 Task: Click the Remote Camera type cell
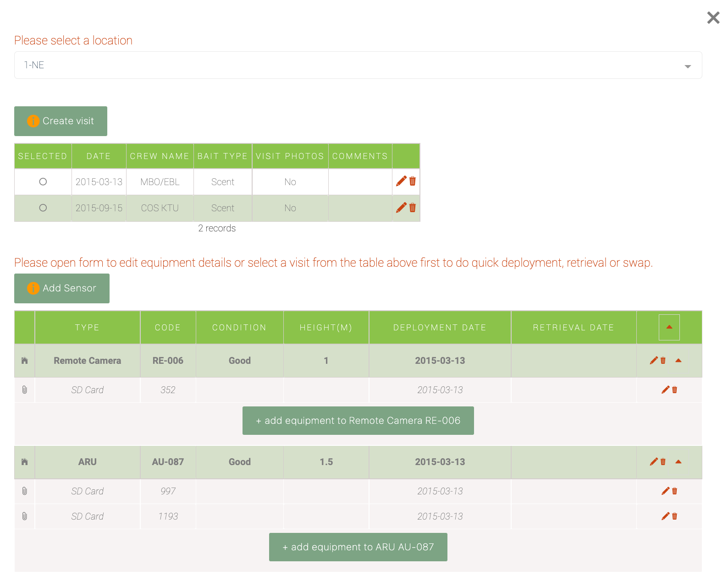point(88,361)
